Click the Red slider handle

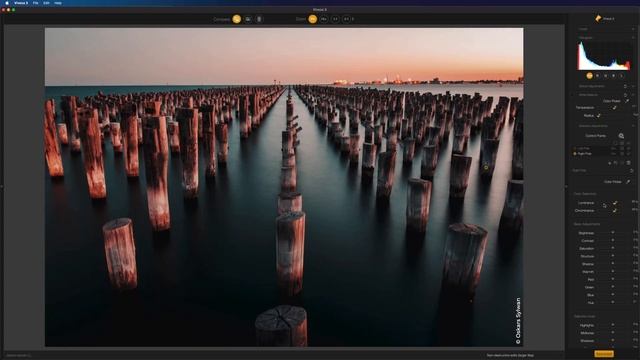[613, 280]
